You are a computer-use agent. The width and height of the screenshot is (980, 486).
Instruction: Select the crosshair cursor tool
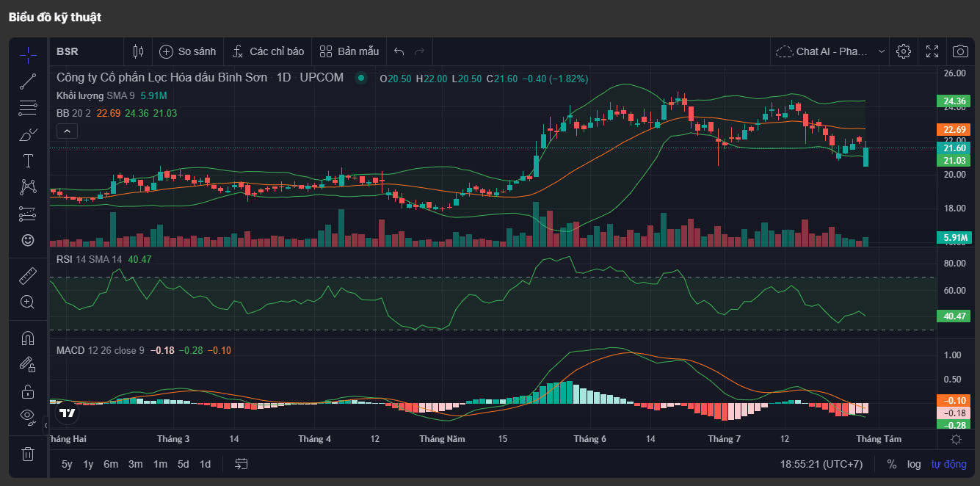[28, 54]
